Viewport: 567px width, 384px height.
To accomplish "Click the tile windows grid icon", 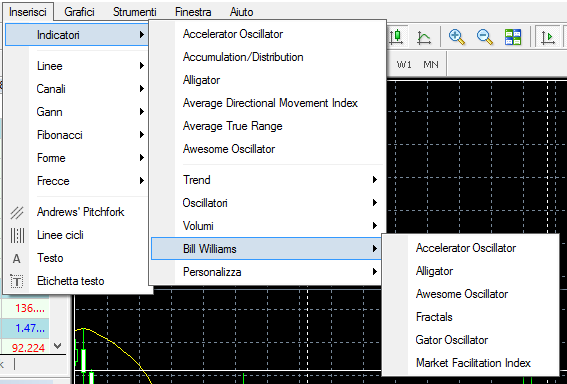I will (513, 37).
